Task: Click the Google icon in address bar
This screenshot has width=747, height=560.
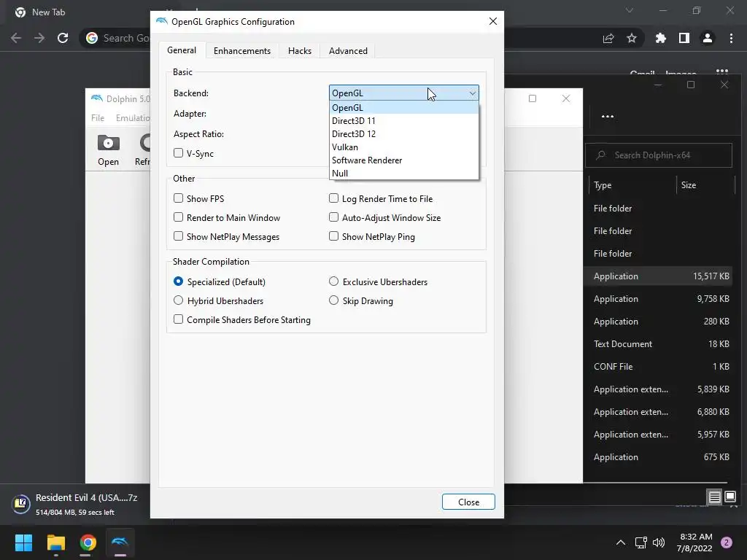Action: point(92,38)
